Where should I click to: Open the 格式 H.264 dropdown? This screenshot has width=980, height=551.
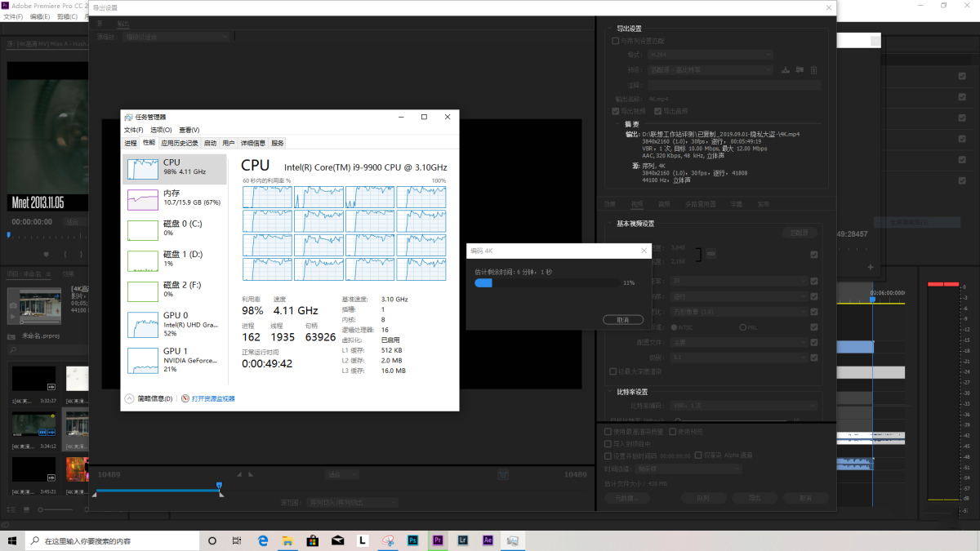(x=709, y=55)
